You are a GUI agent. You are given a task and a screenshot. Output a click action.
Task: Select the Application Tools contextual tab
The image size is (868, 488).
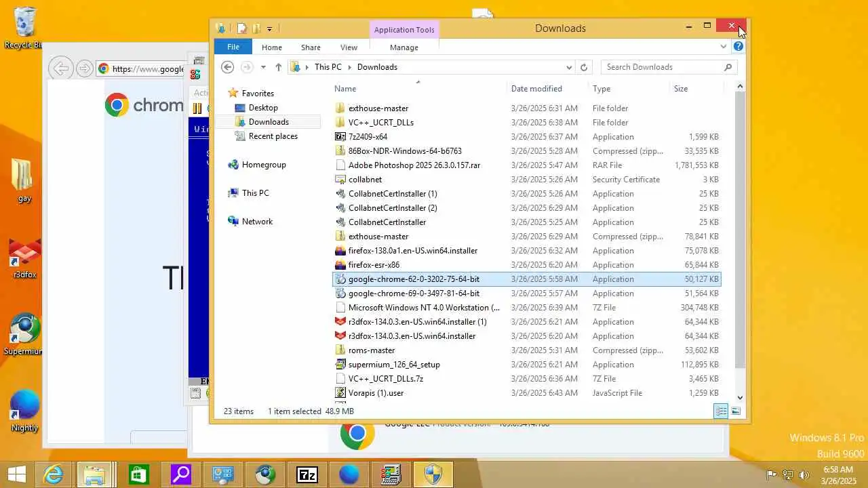pos(404,30)
